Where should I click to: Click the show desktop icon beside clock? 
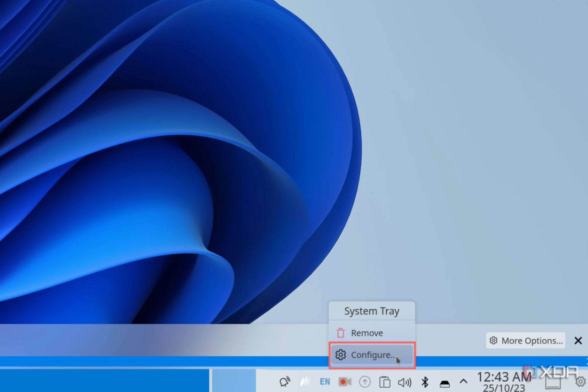tap(553, 382)
